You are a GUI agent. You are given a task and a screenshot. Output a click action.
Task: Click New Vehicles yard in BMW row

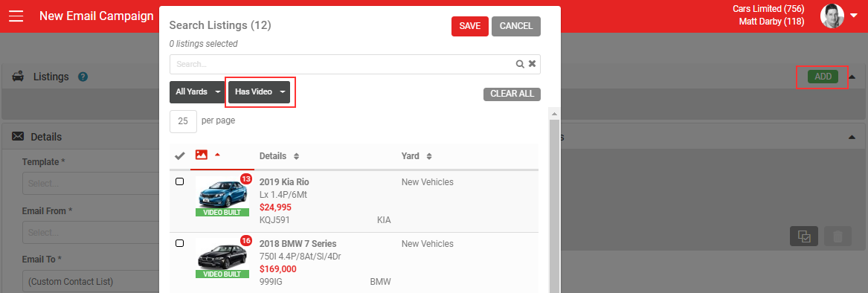[x=428, y=244]
